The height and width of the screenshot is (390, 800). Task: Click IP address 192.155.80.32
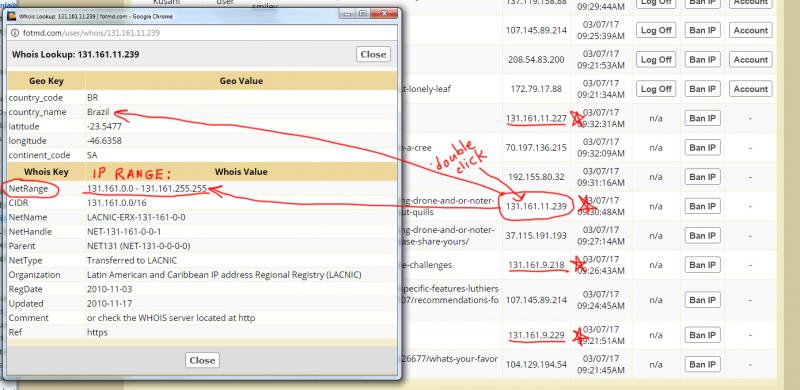point(536,177)
